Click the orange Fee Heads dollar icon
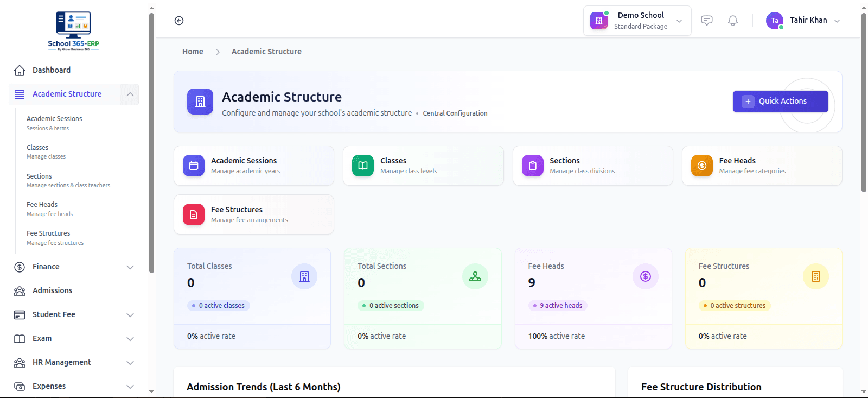Image resolution: width=868 pixels, height=398 pixels. point(702,166)
